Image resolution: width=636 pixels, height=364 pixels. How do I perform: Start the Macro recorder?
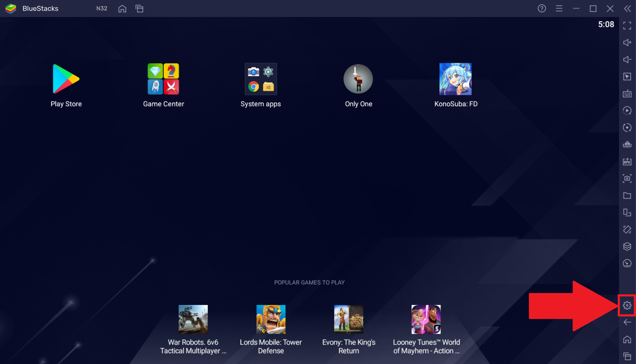coord(627,110)
